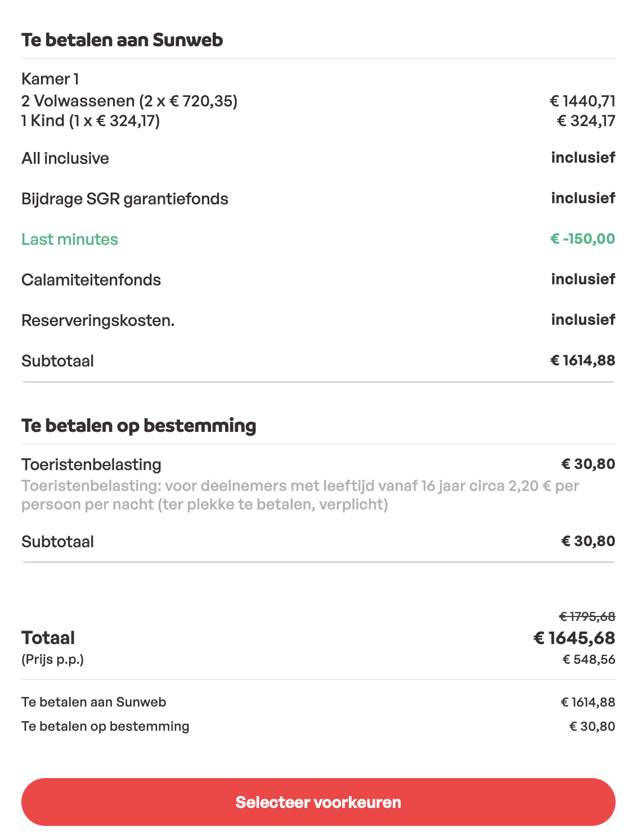
Task: Select the Calamiteitenfonds row label
Action: pos(91,280)
